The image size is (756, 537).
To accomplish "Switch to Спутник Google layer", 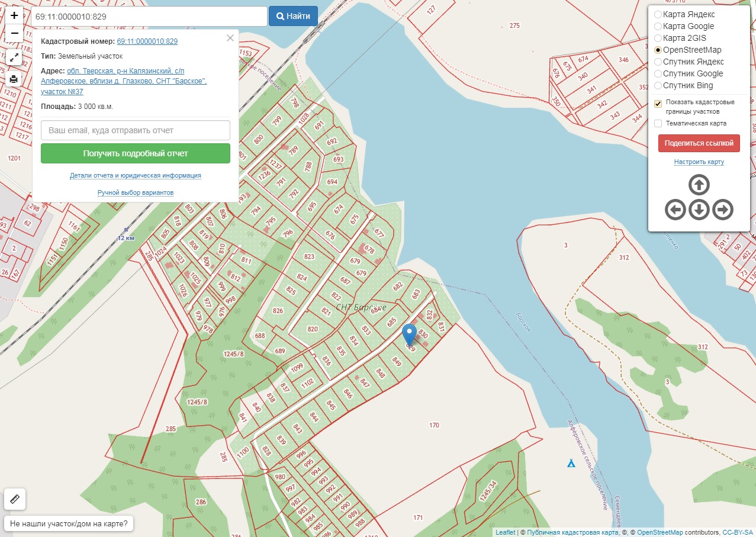I will click(658, 73).
